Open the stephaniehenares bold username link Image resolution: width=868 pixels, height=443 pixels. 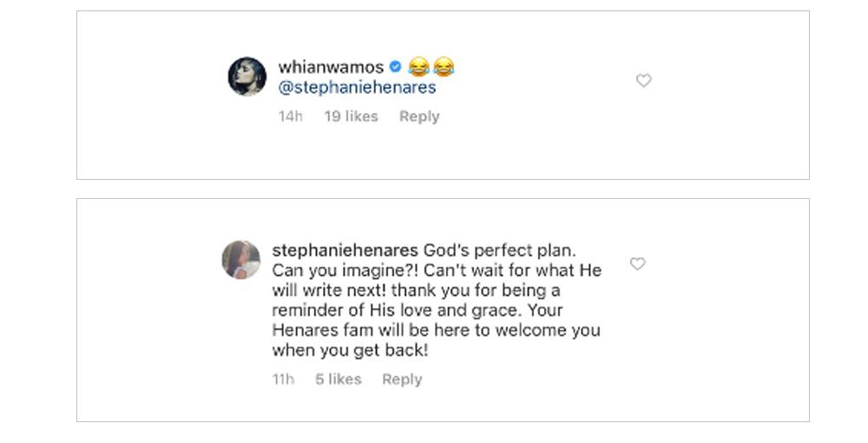click(345, 250)
